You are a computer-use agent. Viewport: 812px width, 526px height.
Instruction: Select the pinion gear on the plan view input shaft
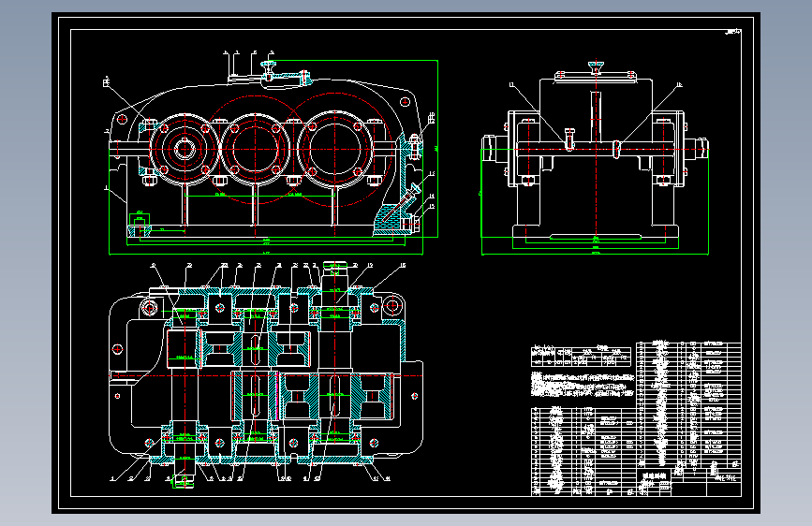pos(184,349)
